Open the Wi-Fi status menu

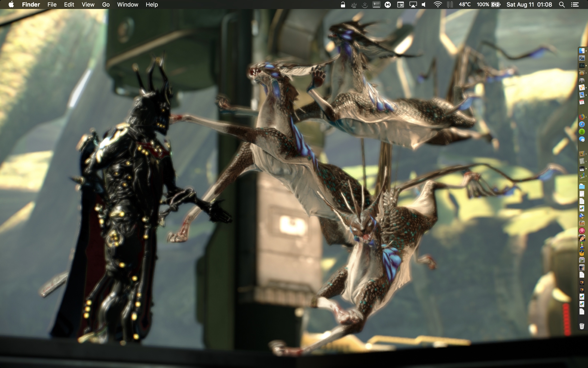click(438, 4)
